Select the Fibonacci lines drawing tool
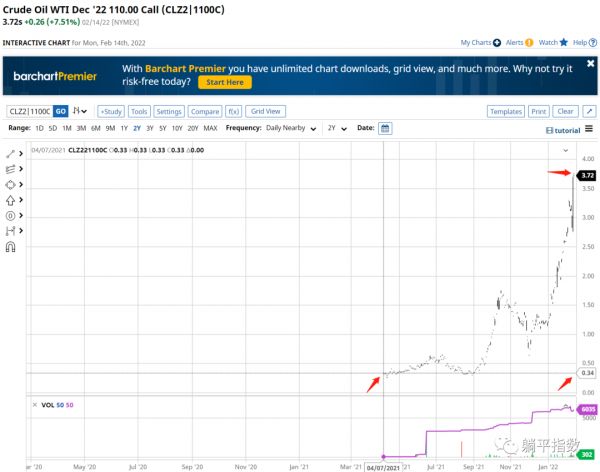600x472 pixels. click(11, 169)
